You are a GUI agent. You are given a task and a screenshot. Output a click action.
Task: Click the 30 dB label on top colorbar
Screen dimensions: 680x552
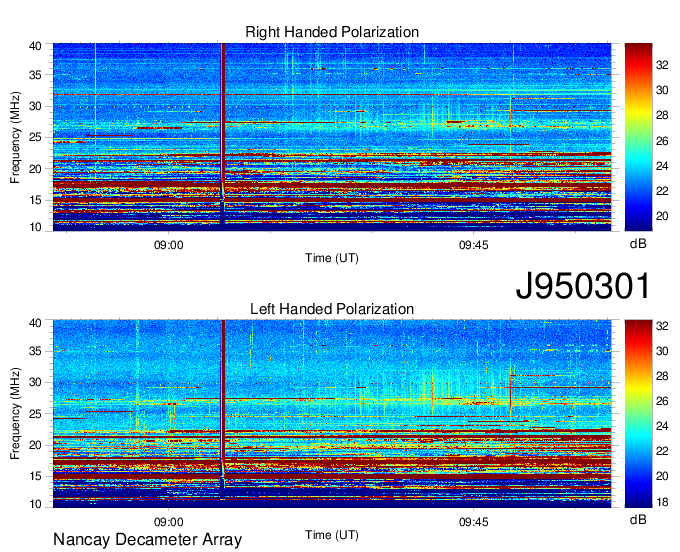(x=662, y=90)
